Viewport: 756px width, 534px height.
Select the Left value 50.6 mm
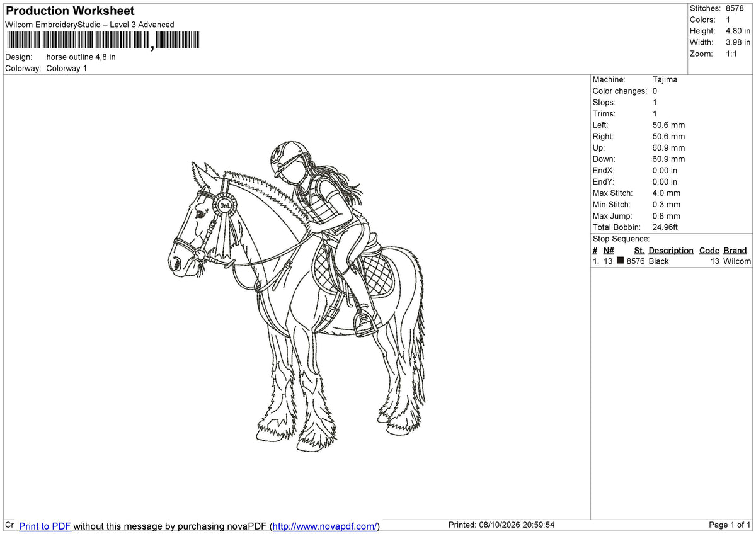tap(668, 125)
